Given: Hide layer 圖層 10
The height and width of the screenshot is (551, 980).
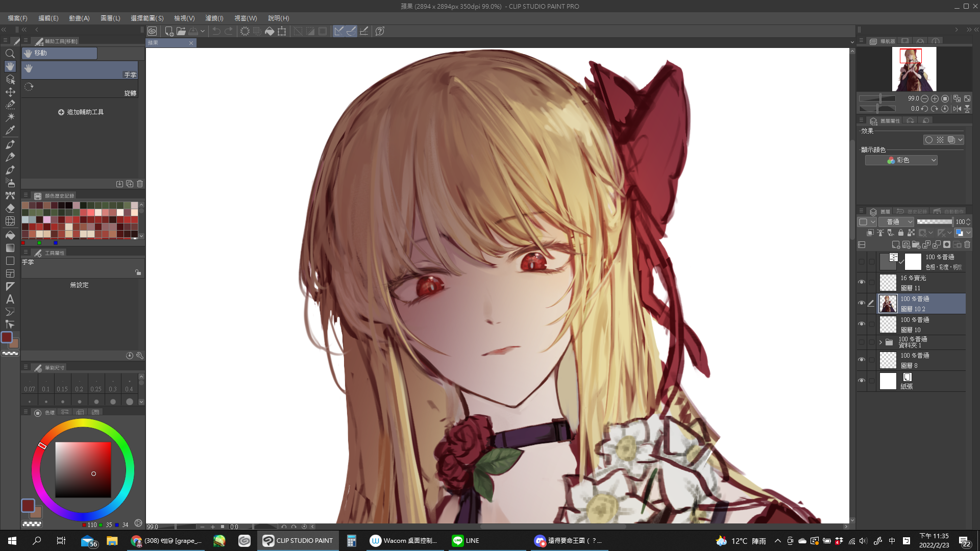Looking at the screenshot, I should point(862,324).
